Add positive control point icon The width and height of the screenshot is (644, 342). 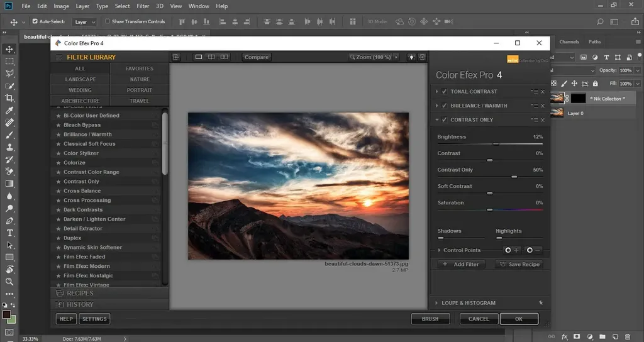(512, 250)
